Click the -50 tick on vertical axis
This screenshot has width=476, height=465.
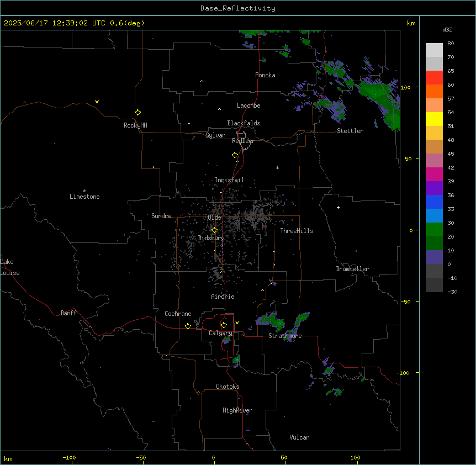(x=405, y=302)
